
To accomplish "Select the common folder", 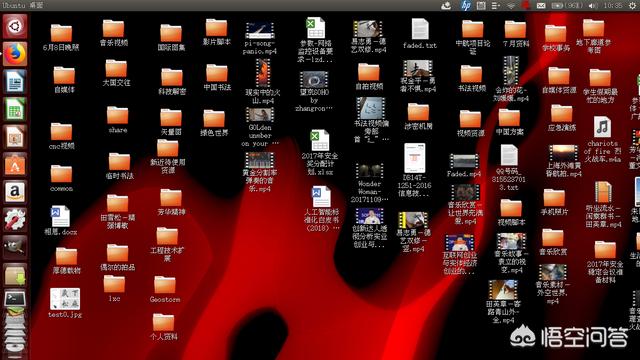I will tap(61, 178).
